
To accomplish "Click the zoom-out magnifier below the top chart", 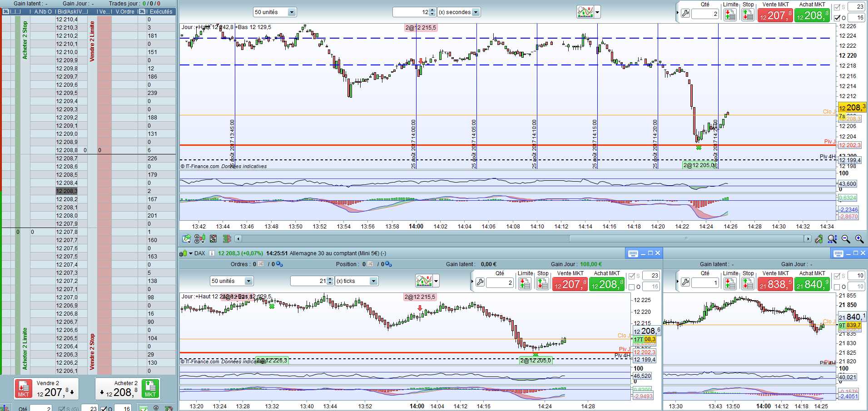I will [846, 239].
